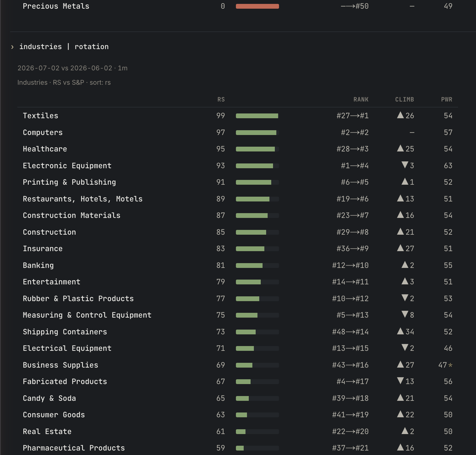
Task: Open Printing & Publishing row
Action: (x=238, y=182)
